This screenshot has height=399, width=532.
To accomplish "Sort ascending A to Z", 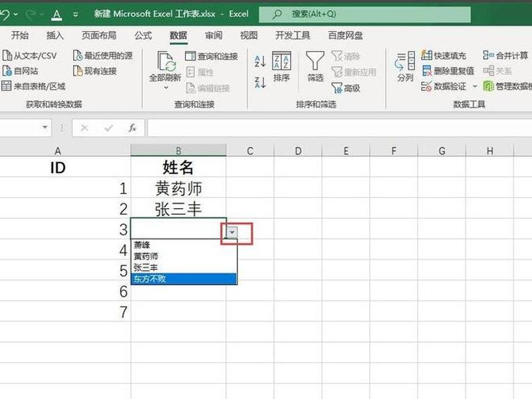I will [x=260, y=61].
